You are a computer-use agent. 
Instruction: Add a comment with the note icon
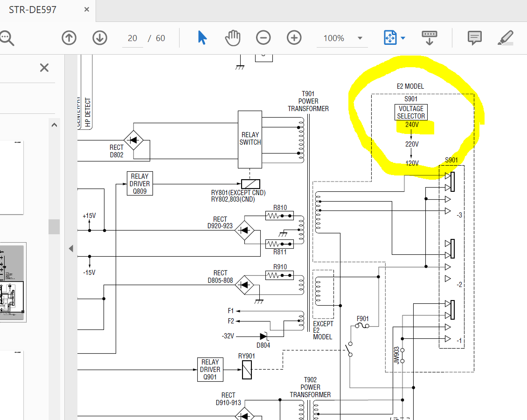coord(475,38)
